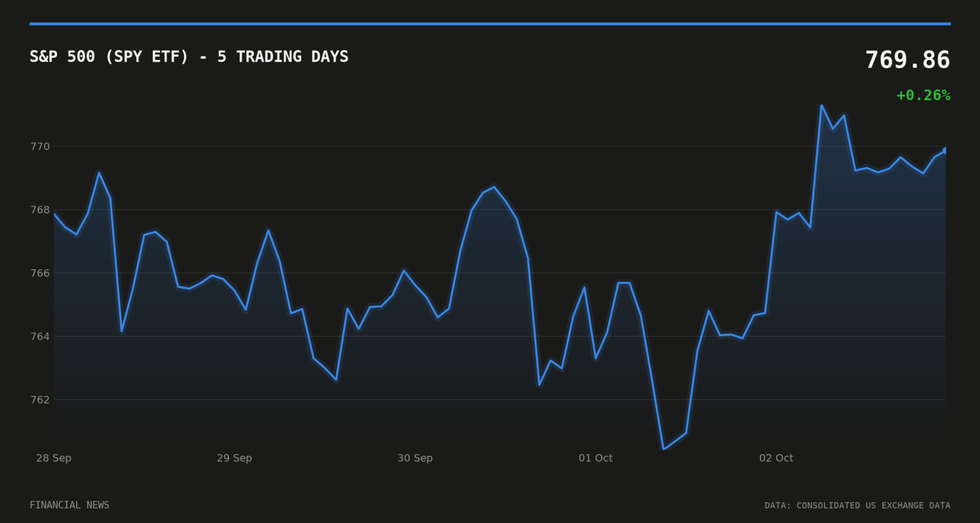Screen dimensions: 980x523
Task: Click the +0.26% change value
Action: (x=923, y=95)
